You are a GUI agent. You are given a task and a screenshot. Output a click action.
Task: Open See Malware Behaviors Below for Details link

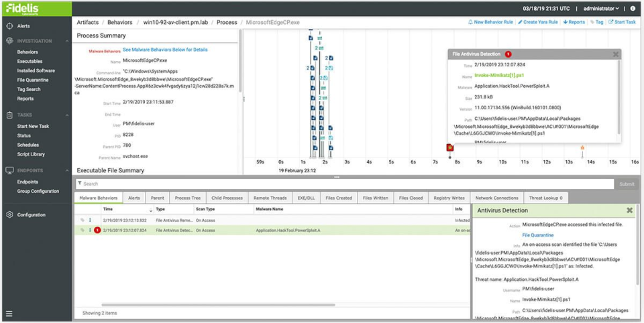coord(165,50)
